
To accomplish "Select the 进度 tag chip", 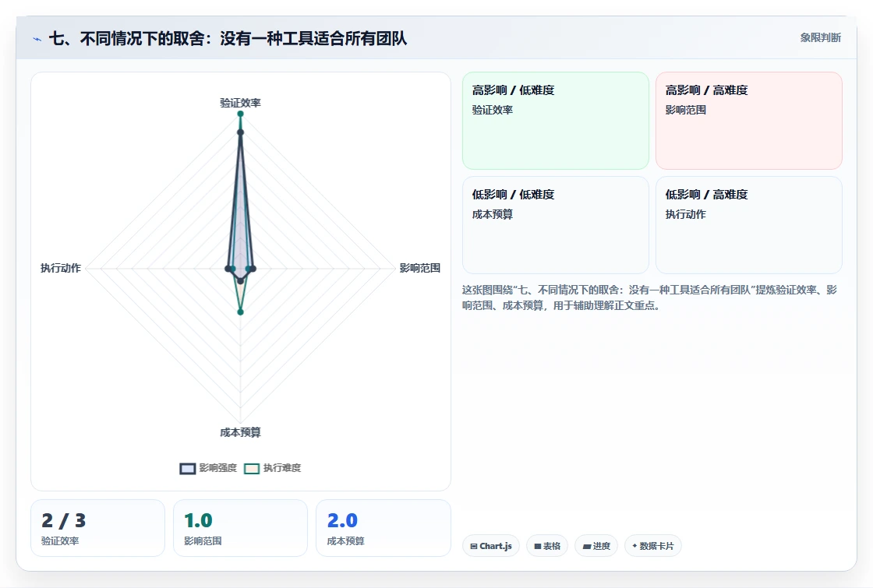I will [596, 546].
